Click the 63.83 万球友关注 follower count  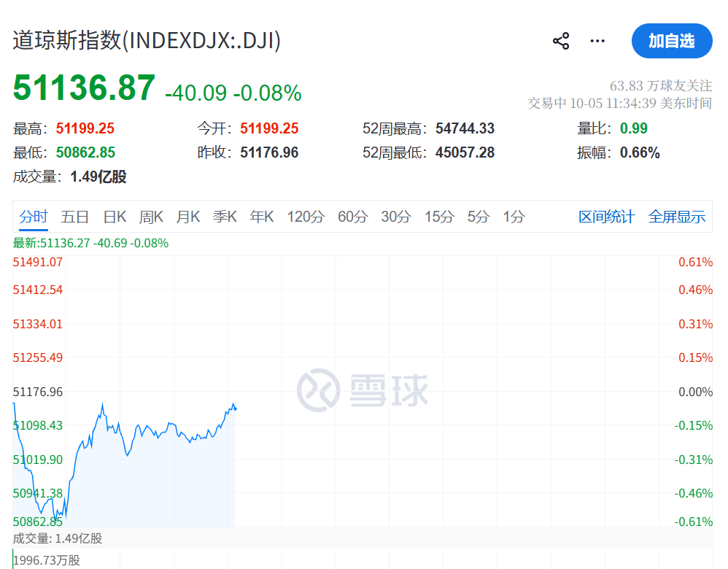click(661, 86)
